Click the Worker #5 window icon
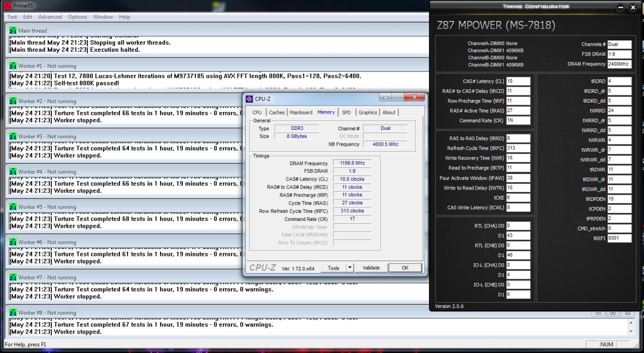 [13, 207]
